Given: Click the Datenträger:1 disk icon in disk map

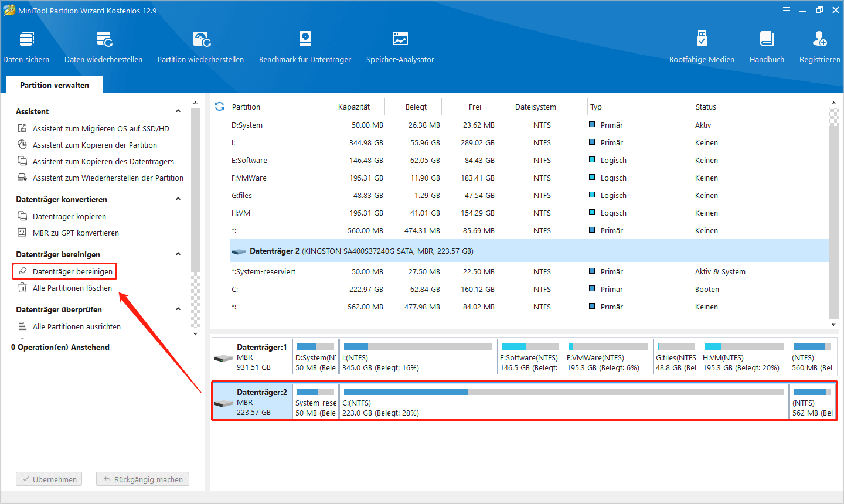Looking at the screenshot, I should point(223,358).
